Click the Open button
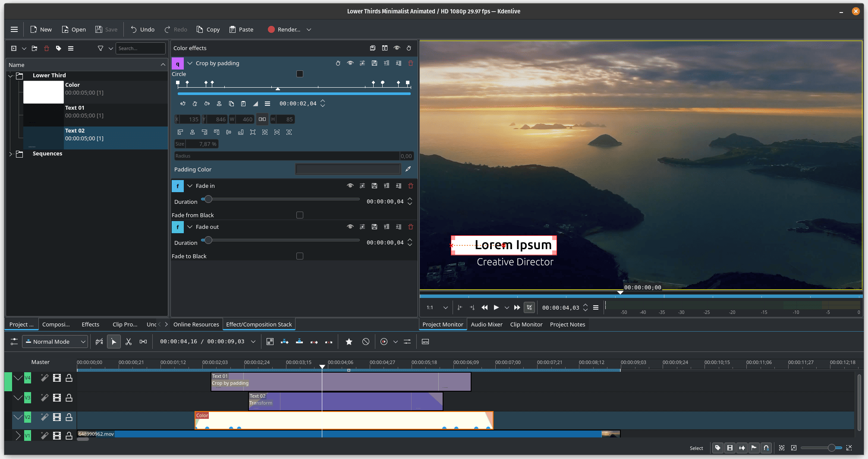Image resolution: width=868 pixels, height=459 pixels. click(x=74, y=29)
